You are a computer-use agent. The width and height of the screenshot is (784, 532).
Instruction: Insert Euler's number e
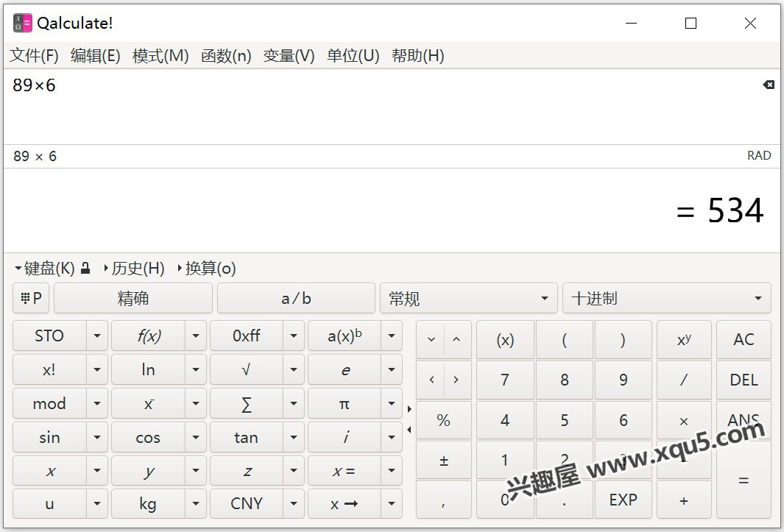[344, 370]
